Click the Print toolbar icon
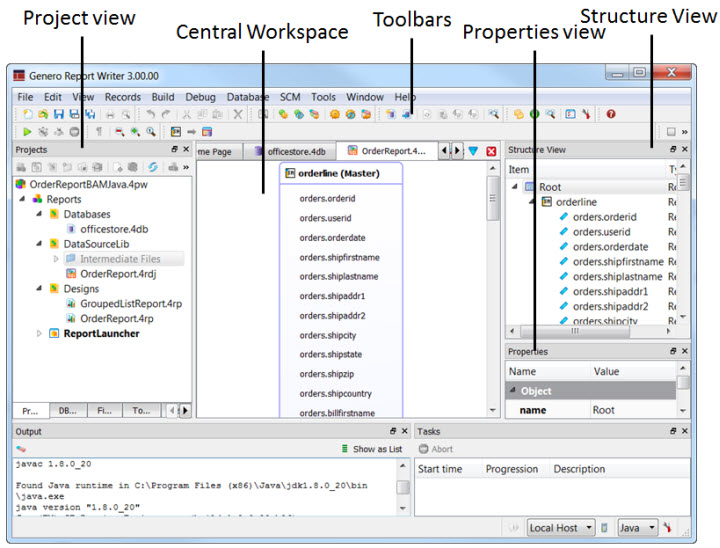 (x=110, y=114)
